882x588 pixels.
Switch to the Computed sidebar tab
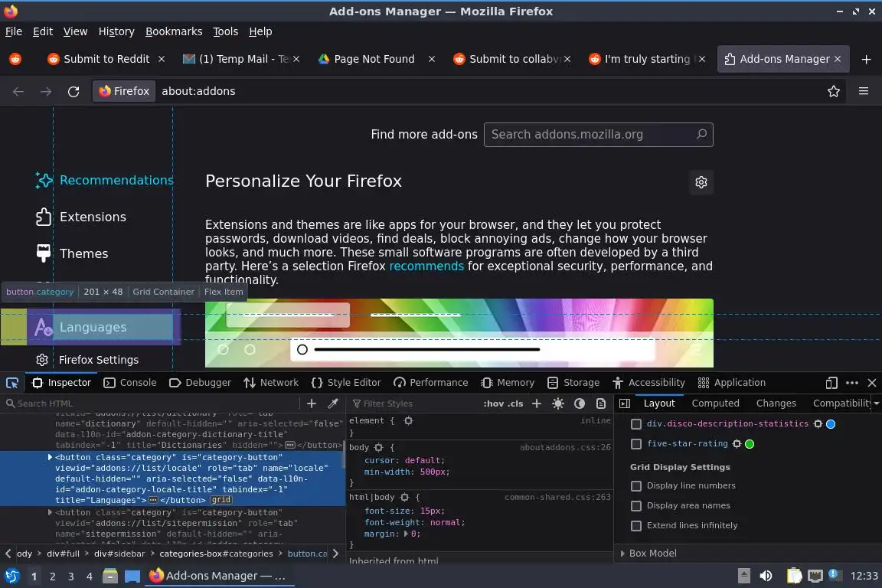tap(716, 403)
